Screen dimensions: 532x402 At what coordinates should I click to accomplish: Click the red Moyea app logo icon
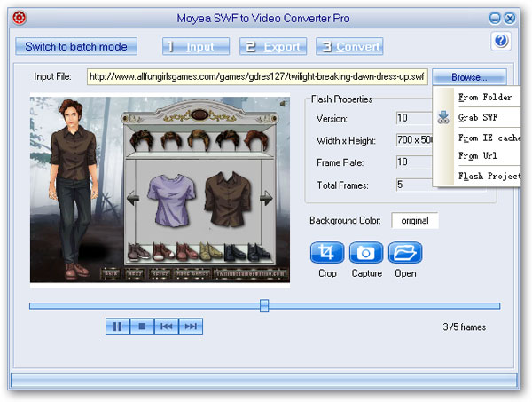(x=20, y=18)
